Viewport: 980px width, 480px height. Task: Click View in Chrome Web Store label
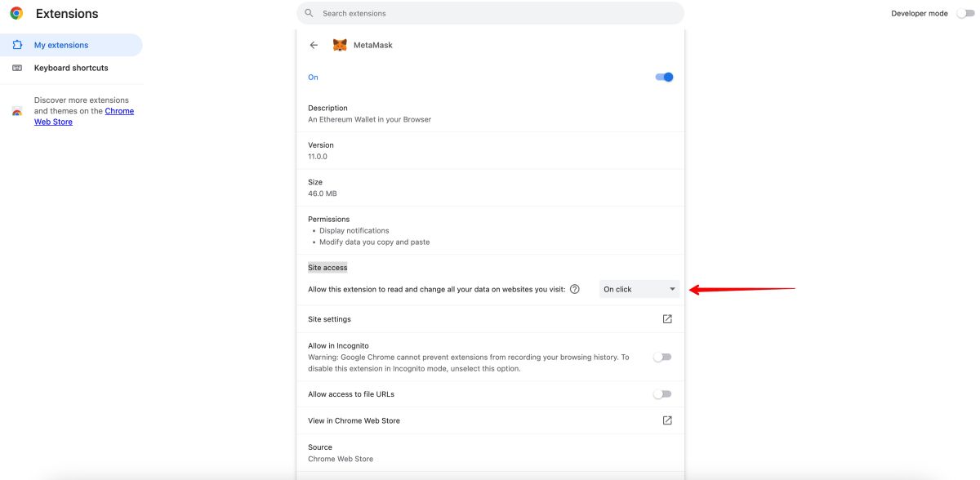354,420
